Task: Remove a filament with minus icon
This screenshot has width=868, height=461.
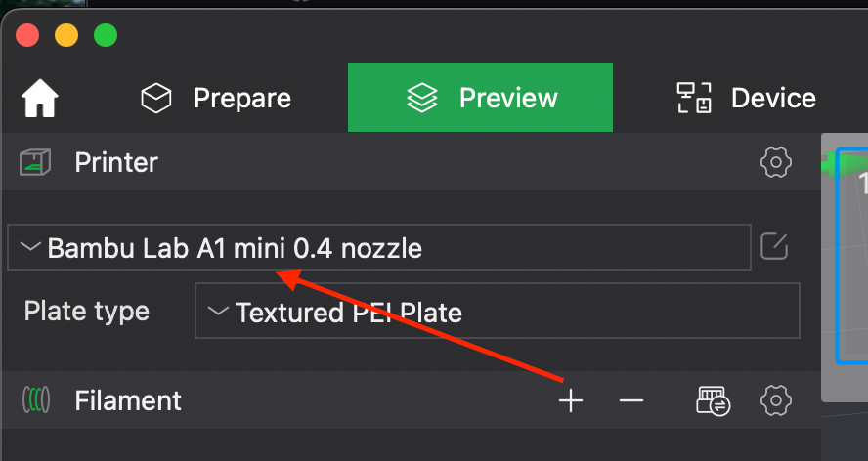Action: 631,400
